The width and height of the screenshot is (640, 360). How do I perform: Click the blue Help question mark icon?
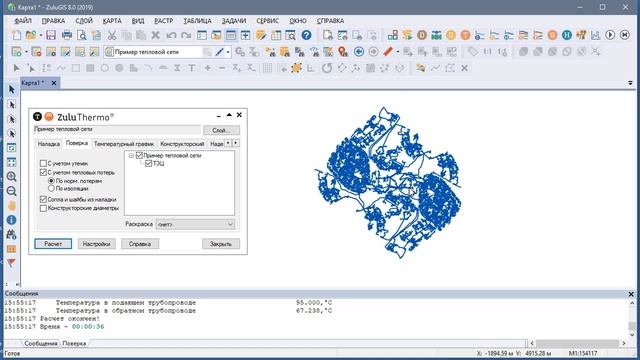coord(307,36)
